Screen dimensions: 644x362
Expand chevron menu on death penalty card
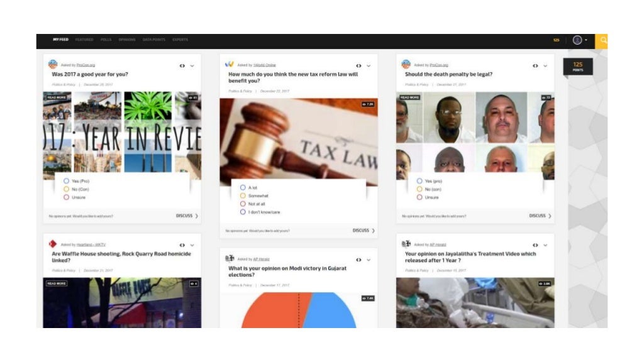[545, 65]
